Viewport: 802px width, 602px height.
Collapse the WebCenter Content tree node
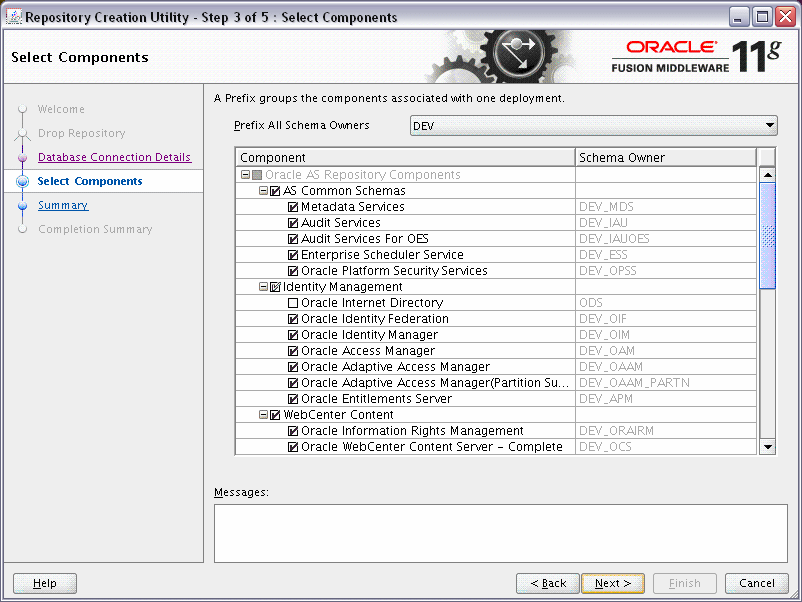262,414
